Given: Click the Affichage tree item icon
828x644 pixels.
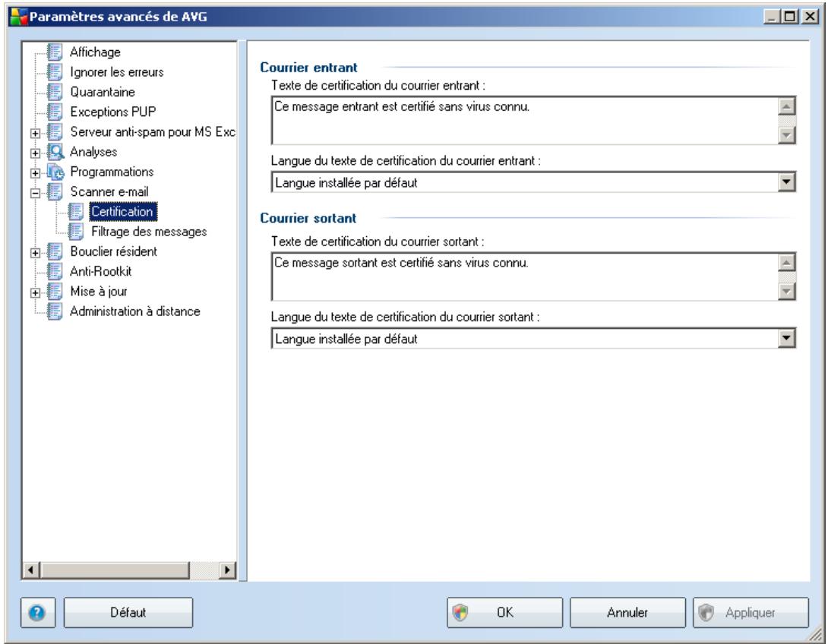Looking at the screenshot, I should [55, 52].
